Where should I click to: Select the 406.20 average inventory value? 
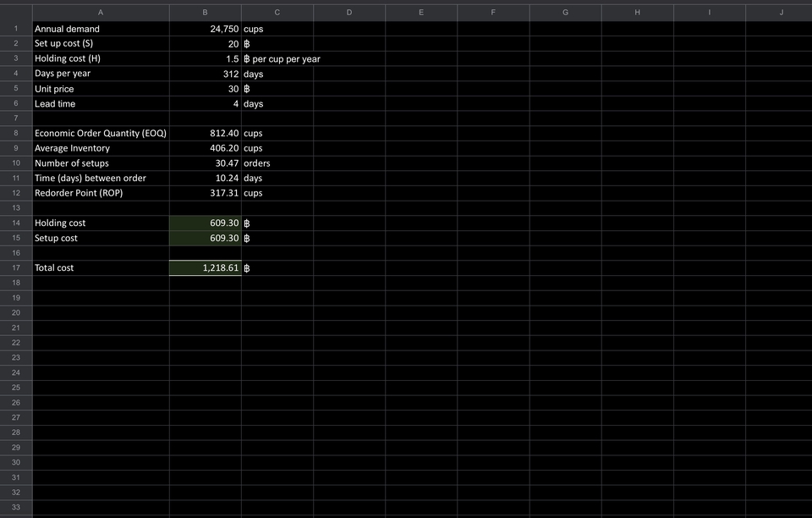[205, 148]
